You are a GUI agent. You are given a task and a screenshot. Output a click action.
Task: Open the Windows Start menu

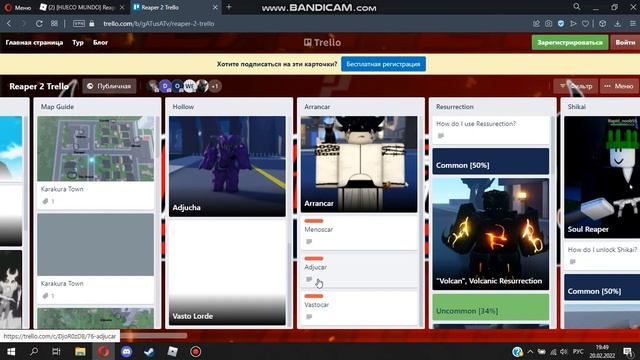tap(11, 351)
